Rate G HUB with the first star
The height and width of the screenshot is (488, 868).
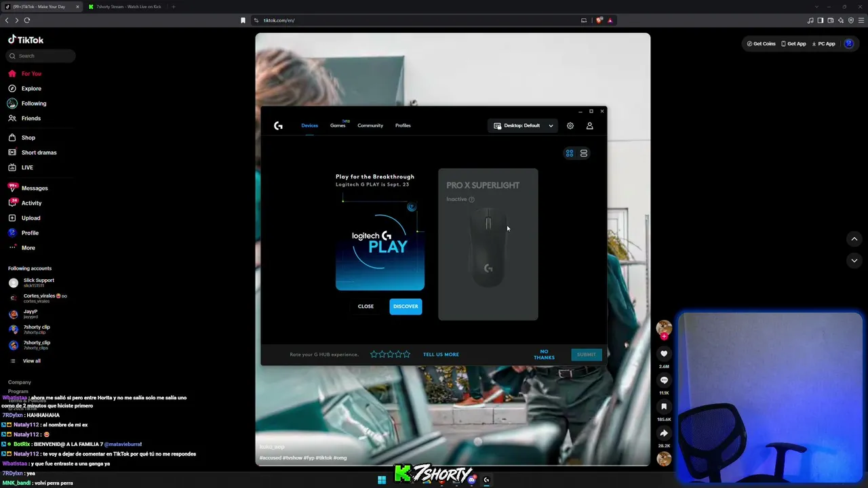(x=374, y=354)
